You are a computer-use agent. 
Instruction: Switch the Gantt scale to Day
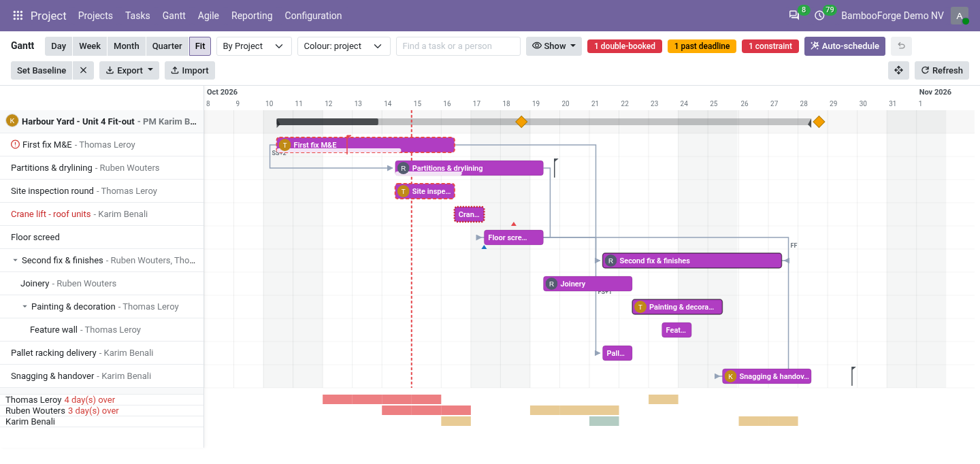pyautogui.click(x=59, y=46)
